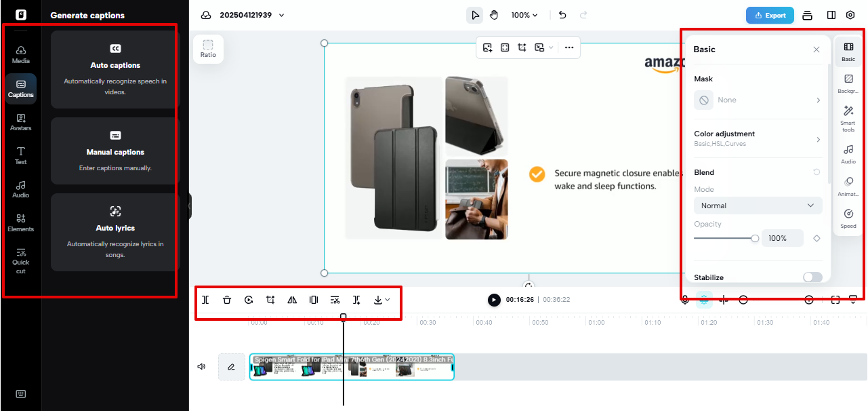
Task: Select the Split tool in the timeline toolbar
Action: coord(205,299)
